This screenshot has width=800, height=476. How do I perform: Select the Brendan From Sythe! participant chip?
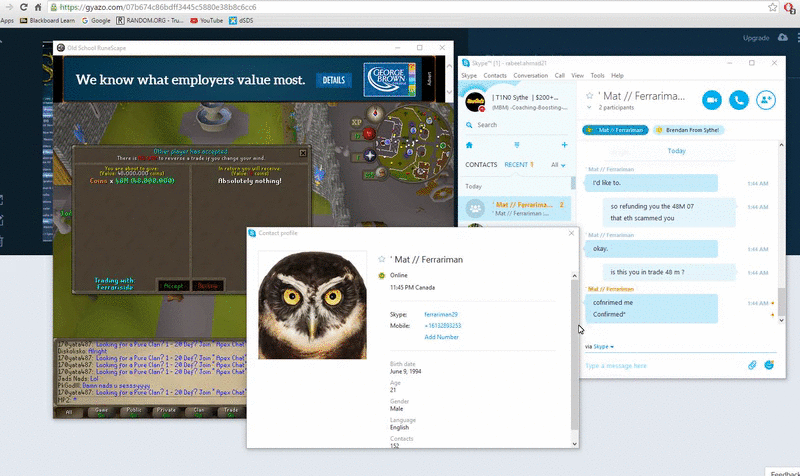point(688,130)
